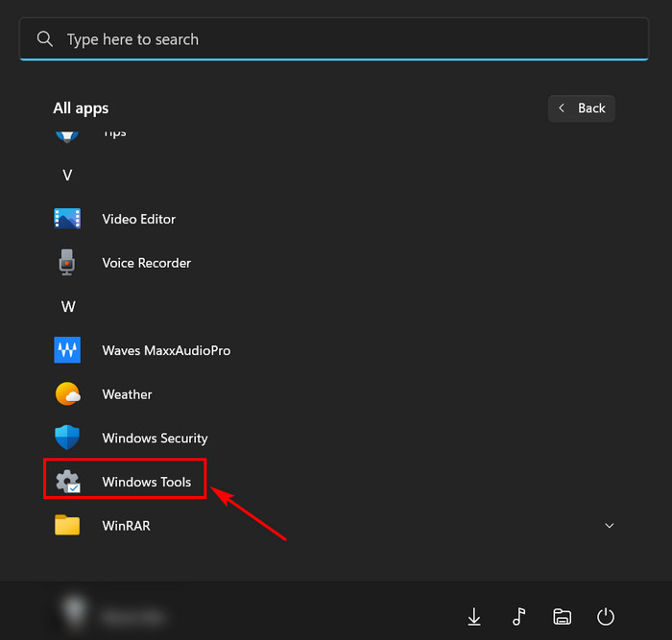Click the Windows Tools label

click(x=147, y=482)
